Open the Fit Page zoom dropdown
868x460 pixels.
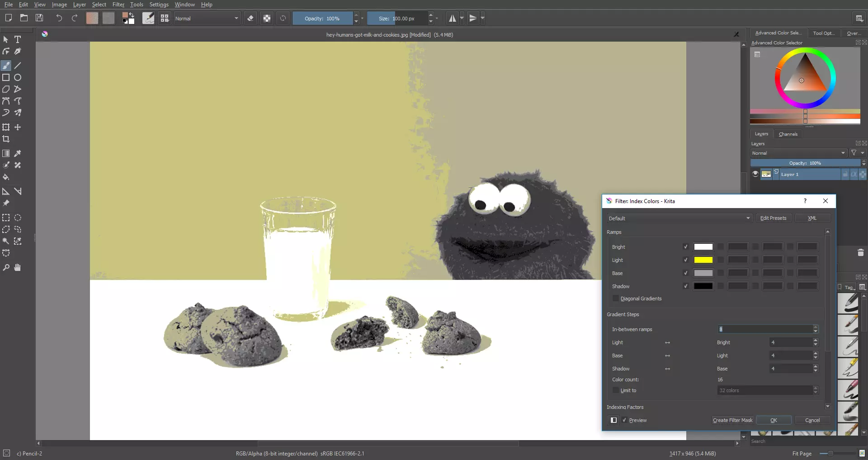click(x=802, y=454)
